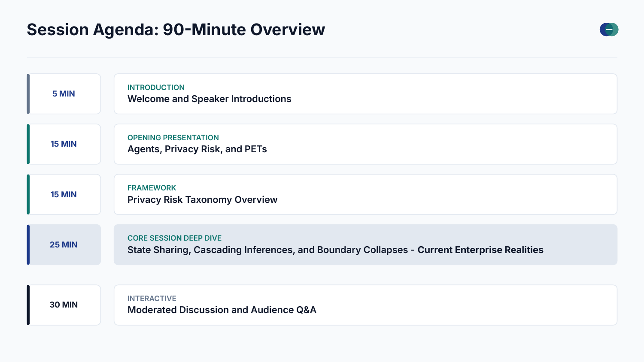The height and width of the screenshot is (362, 644).
Task: Select 'Agents, Privacy Risk, and PETs' text
Action: pos(197,149)
